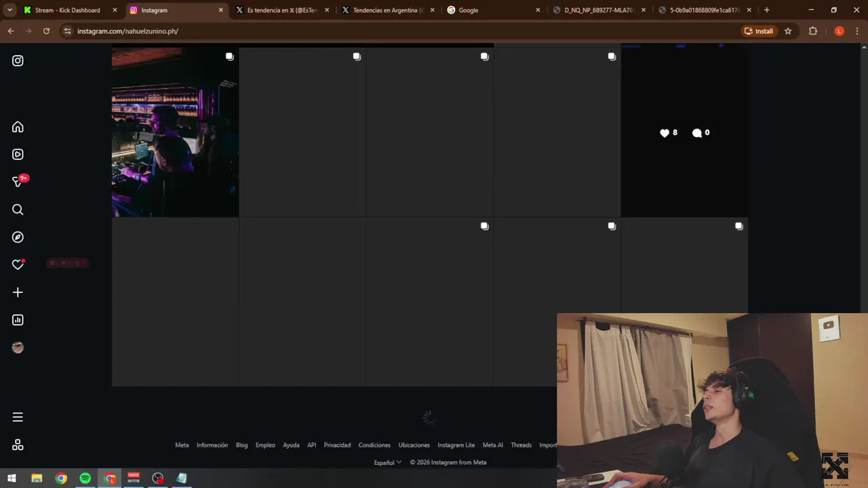Image resolution: width=868 pixels, height=488 pixels.
Task: Open Notepad icon in taskbar
Action: 182,478
